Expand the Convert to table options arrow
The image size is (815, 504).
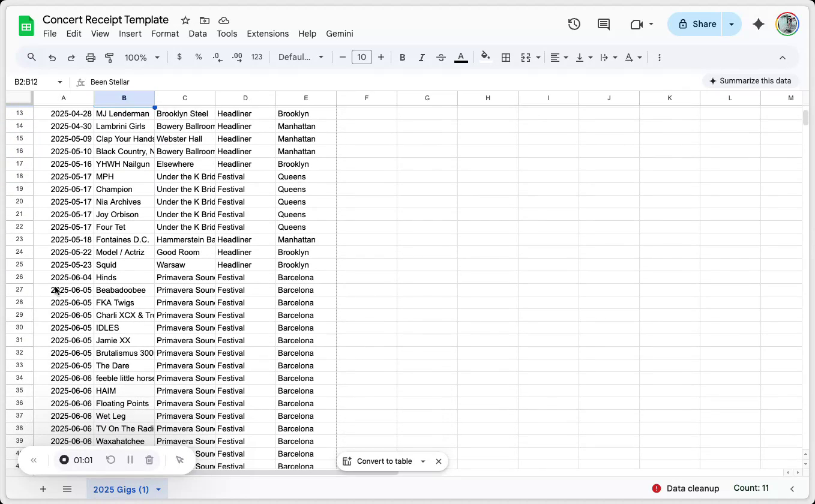(x=423, y=461)
